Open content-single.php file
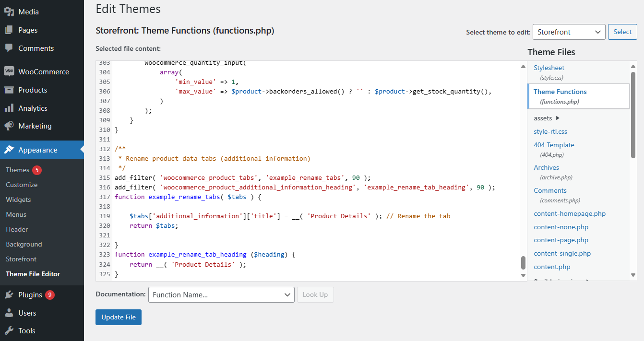The width and height of the screenshot is (644, 341). [562, 253]
